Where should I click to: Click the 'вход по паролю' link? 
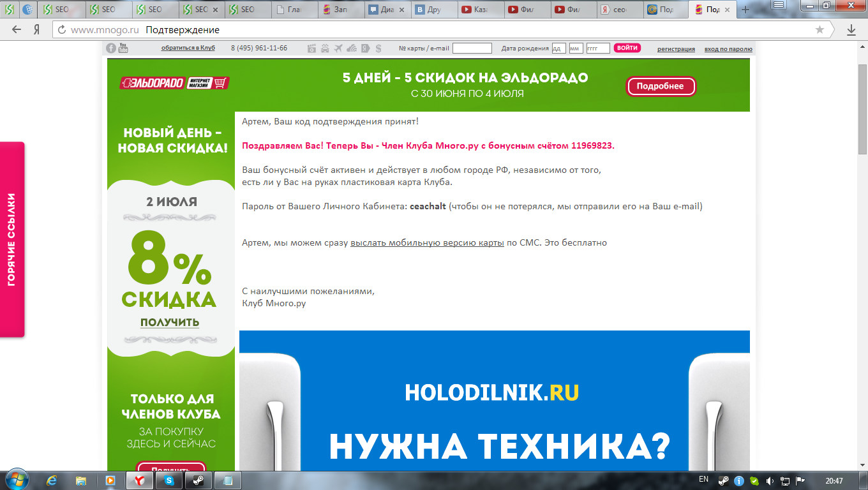pos(728,49)
